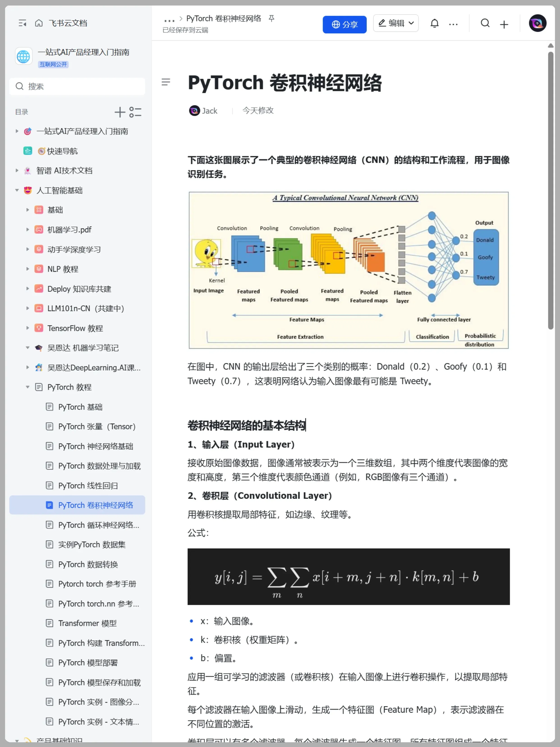
Task: Open the notifications bell
Action: click(434, 23)
